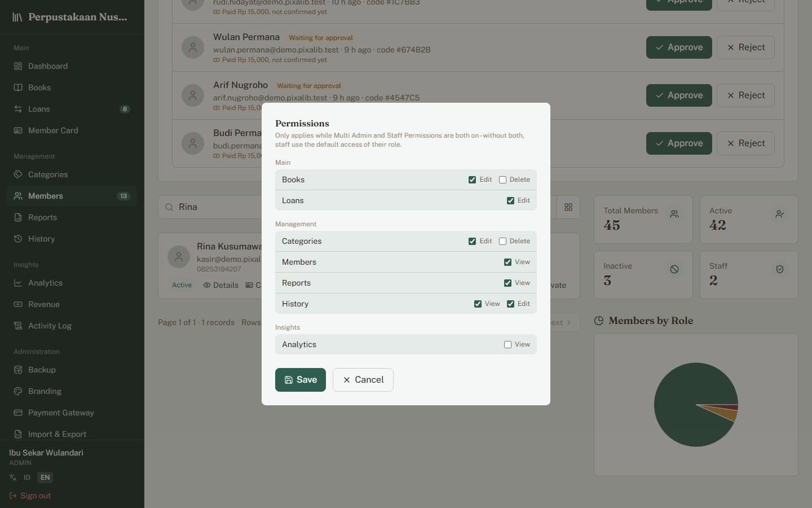Screen dimensions: 812x508
Task: Open Rina Kusumawati's Details link
Action: tap(220, 285)
